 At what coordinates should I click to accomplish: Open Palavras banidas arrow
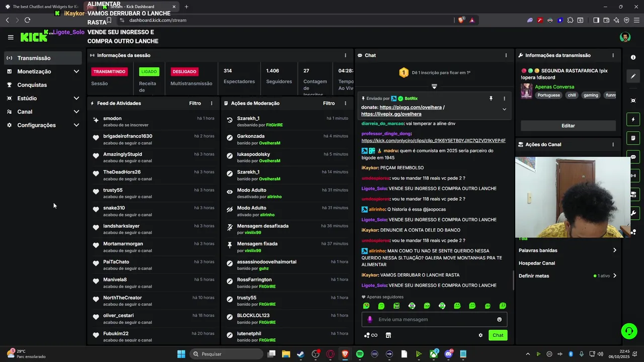tap(614, 250)
